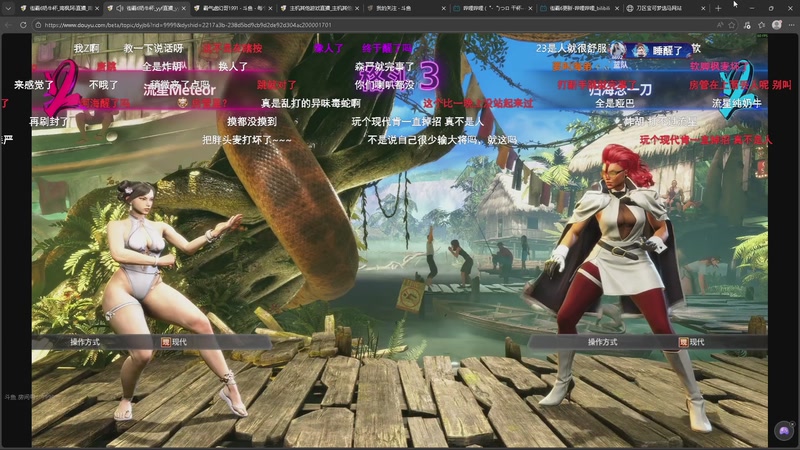Screen dimensions: 800x450
Task: Add this page to favorites star
Action: click(732, 24)
